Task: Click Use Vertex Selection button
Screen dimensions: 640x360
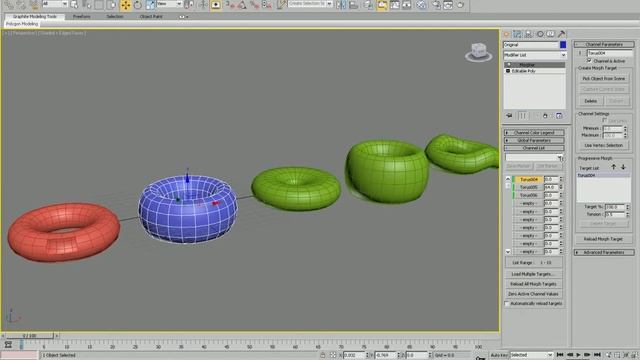Action: pos(603,145)
